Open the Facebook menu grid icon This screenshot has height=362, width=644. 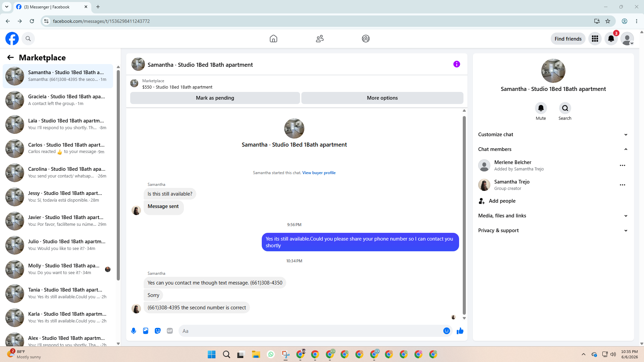tap(595, 39)
